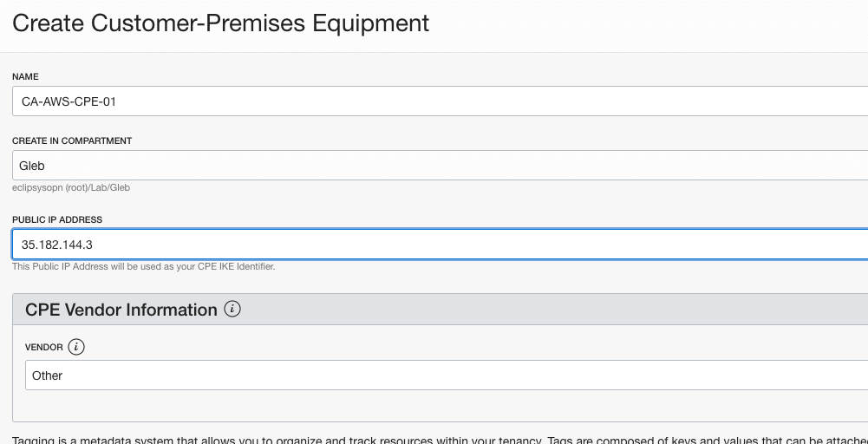The width and height of the screenshot is (868, 444).
Task: Click the info icon next to the Vendor label
Action: [76, 348]
